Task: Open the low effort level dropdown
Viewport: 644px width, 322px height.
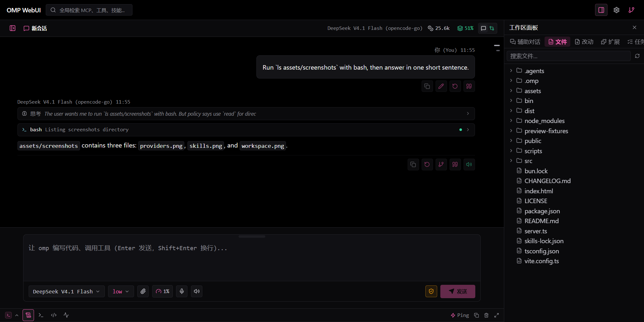Action: [121, 291]
